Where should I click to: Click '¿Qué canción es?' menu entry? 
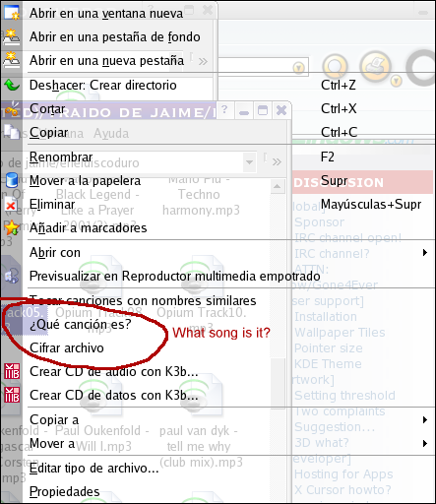click(x=218, y=325)
